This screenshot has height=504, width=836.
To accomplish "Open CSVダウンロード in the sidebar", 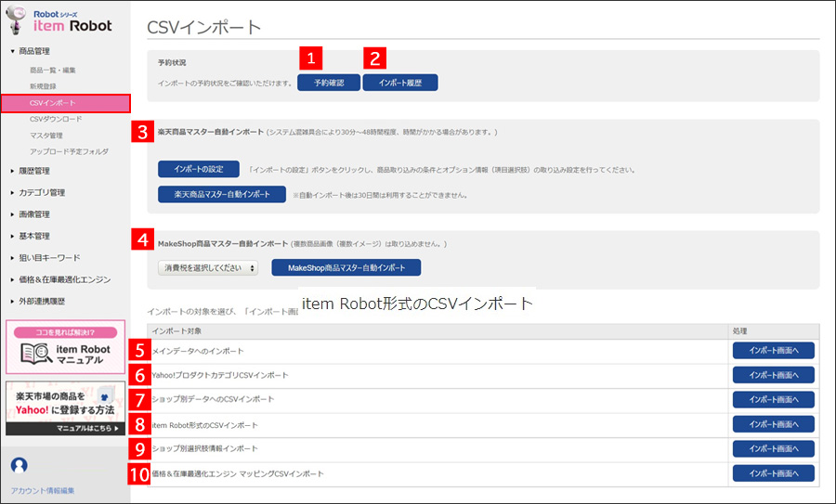I will click(x=56, y=120).
